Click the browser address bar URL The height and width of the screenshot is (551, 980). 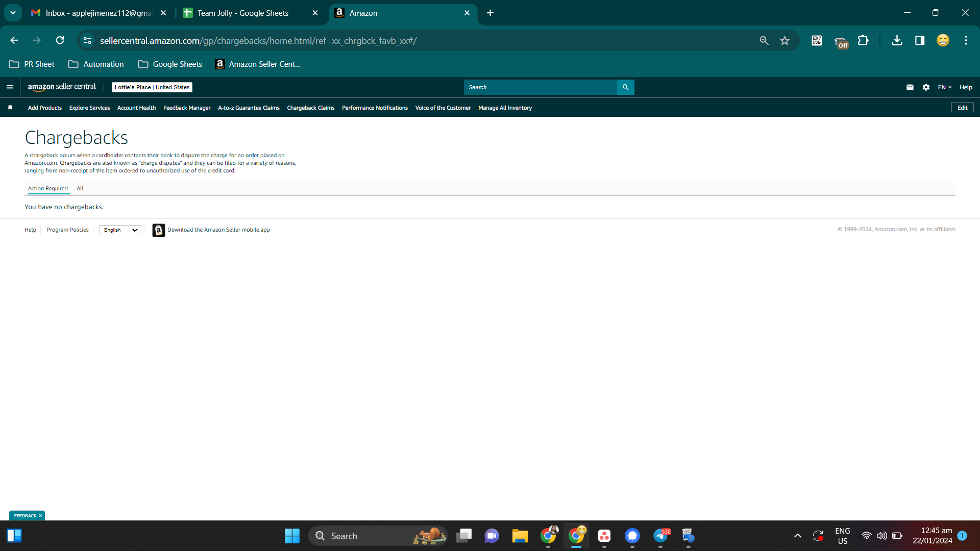pos(258,40)
